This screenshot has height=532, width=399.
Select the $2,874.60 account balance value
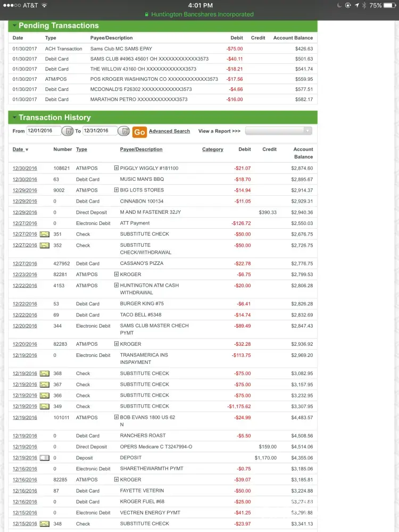(302, 168)
